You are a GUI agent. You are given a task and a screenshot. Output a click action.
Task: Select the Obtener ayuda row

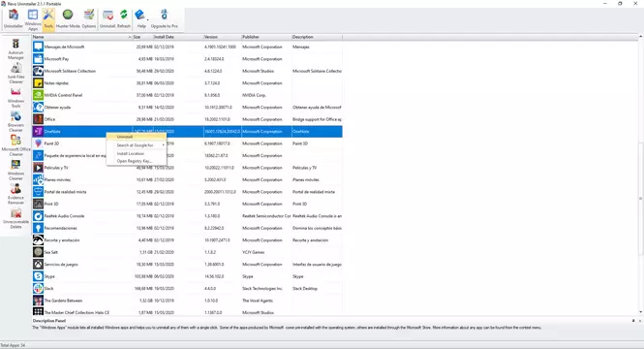(187, 108)
